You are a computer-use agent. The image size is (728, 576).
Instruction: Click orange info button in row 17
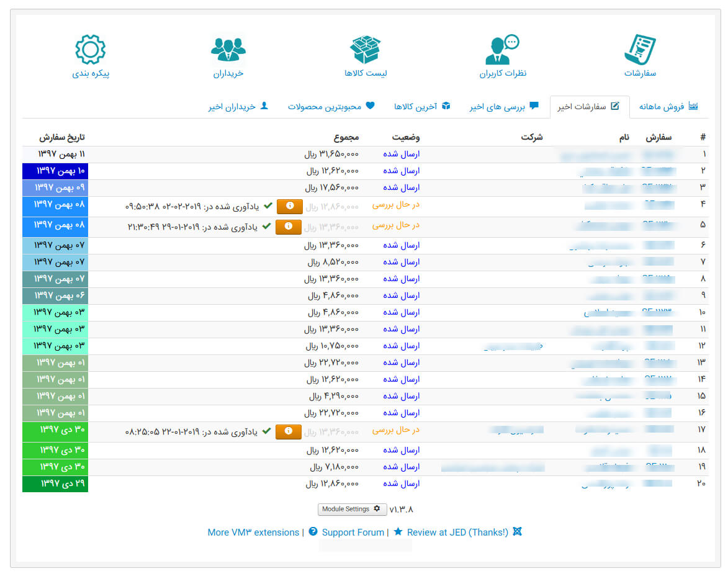point(289,431)
